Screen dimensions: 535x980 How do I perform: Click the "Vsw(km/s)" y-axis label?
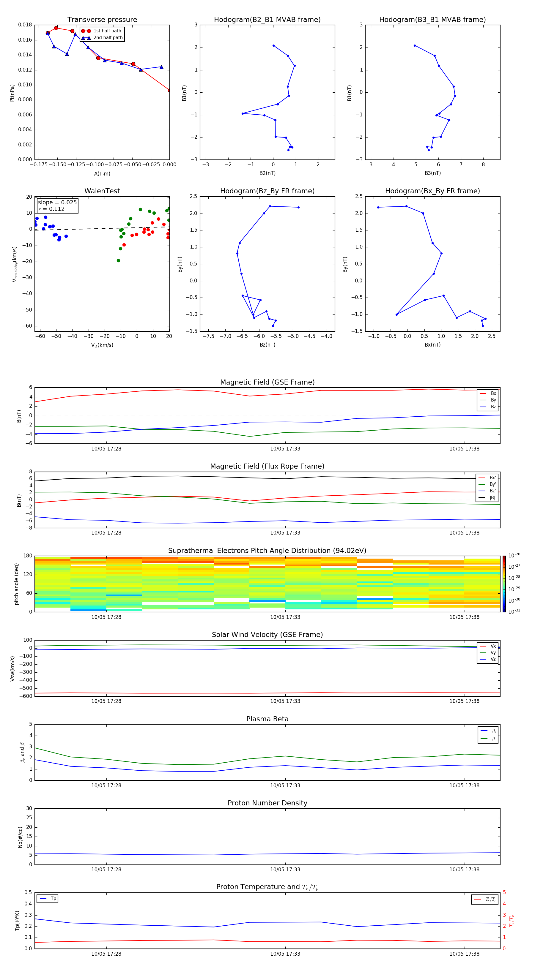12,668
